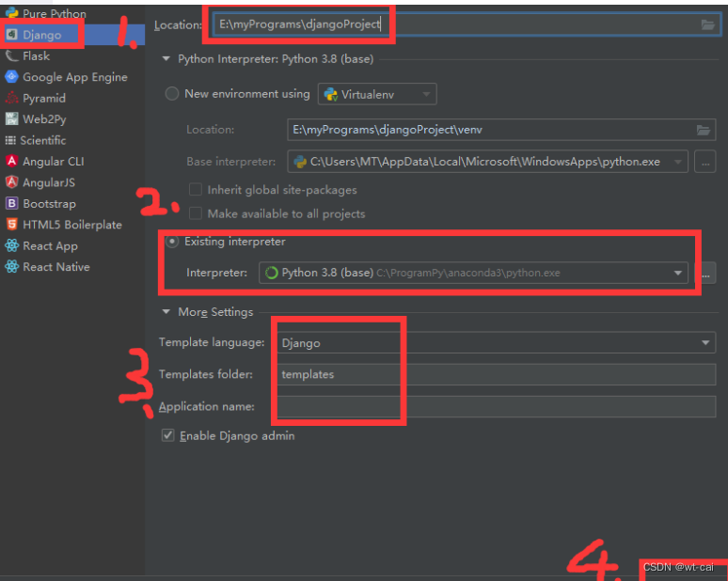Click the Web2Py list label
This screenshot has height=581, width=728.
[44, 119]
